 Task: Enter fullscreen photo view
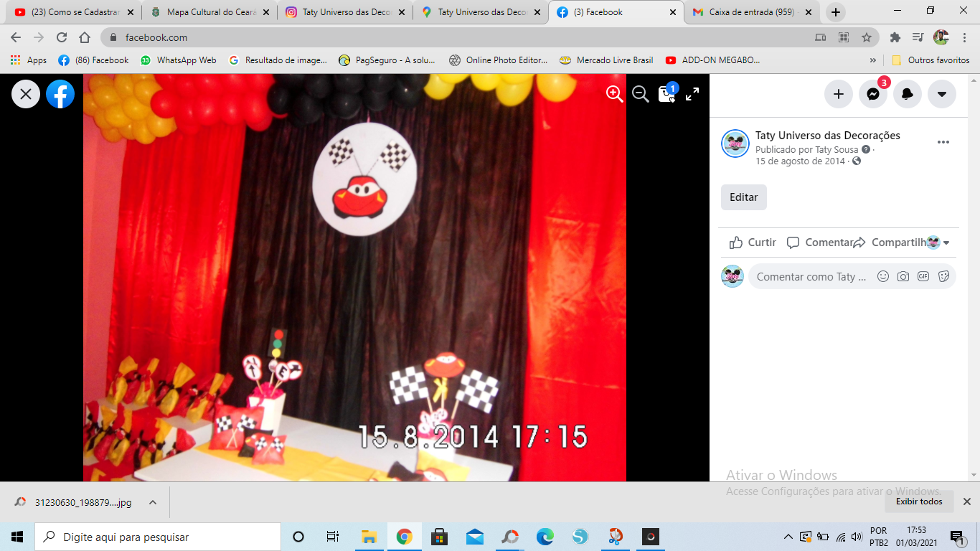click(x=692, y=94)
